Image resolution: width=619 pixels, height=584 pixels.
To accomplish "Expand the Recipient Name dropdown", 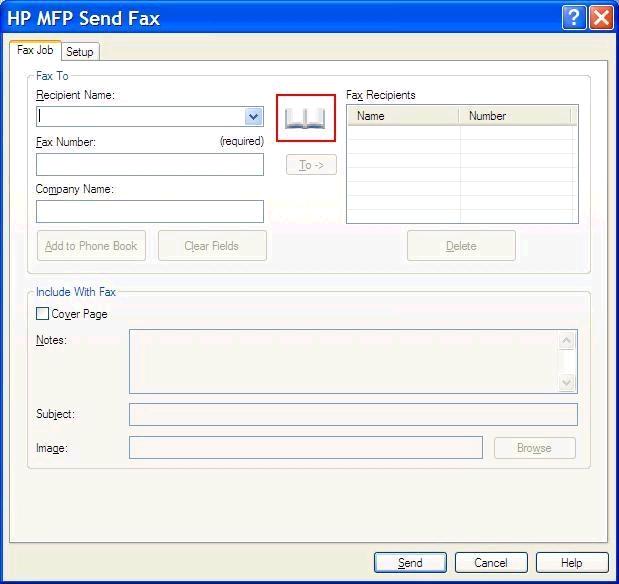I will [x=253, y=116].
